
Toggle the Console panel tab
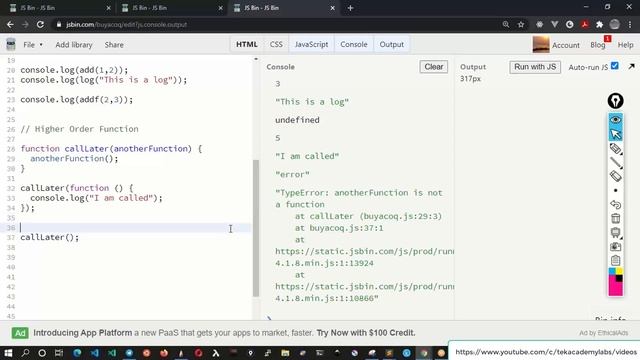354,44
